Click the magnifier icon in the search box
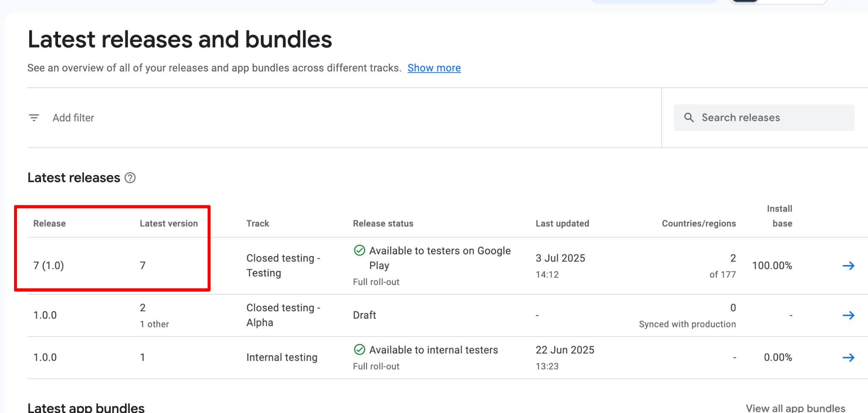Image resolution: width=868 pixels, height=413 pixels. pyautogui.click(x=689, y=118)
